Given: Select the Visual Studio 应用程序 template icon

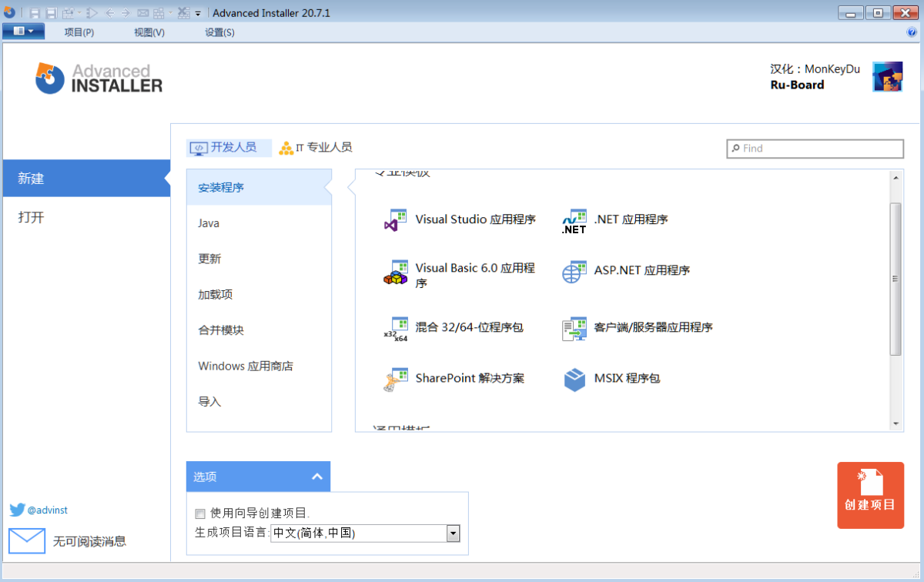Looking at the screenshot, I should point(395,219).
